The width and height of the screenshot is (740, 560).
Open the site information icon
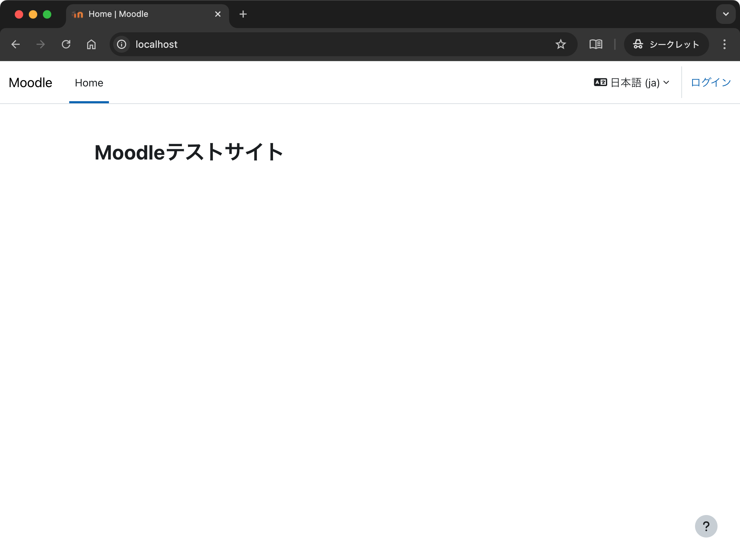coord(122,44)
